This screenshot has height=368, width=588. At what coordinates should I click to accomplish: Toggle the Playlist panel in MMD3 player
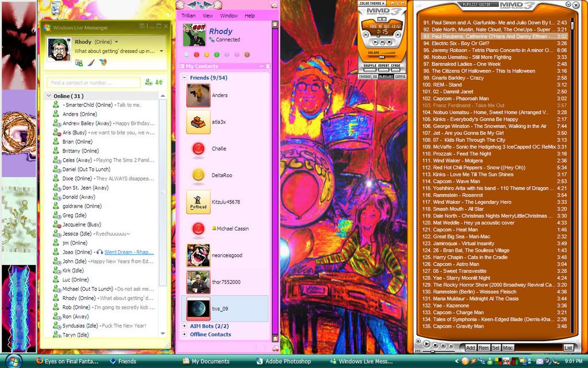point(386,76)
